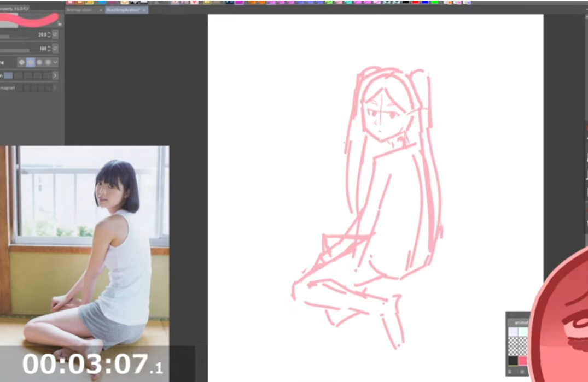Click the brush stroke preview
Image resolution: width=588 pixels, height=382 pixels.
tap(29, 20)
